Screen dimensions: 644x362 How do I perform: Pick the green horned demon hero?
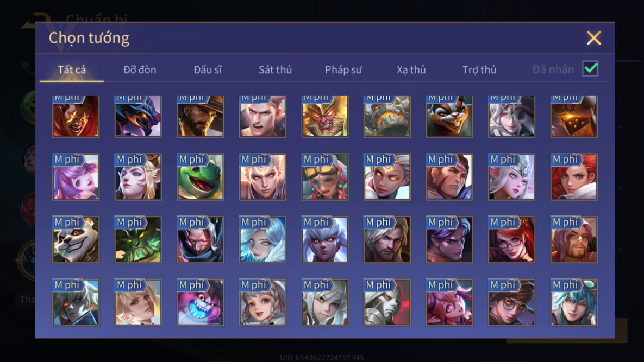(x=138, y=239)
